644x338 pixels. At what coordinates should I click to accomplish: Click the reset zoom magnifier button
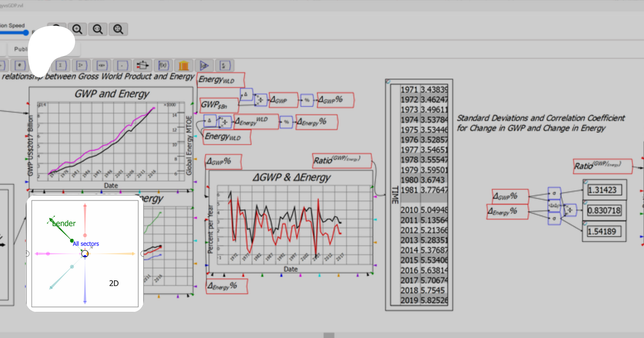pos(98,29)
